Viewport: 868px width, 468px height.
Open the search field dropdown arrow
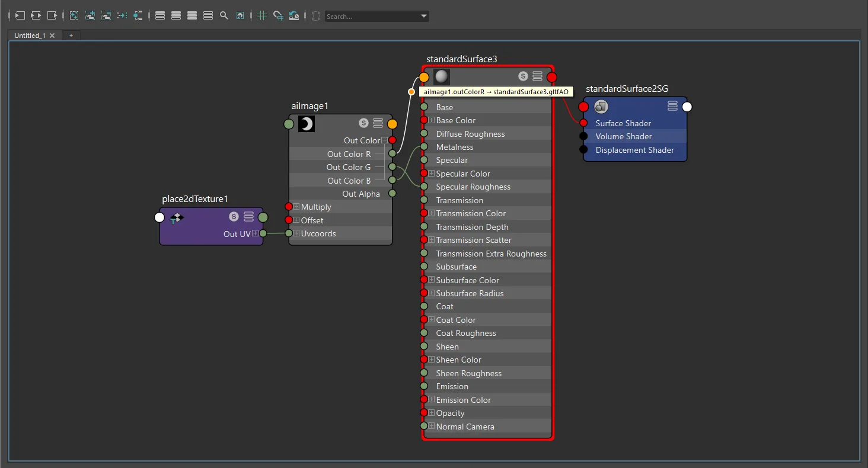423,17
